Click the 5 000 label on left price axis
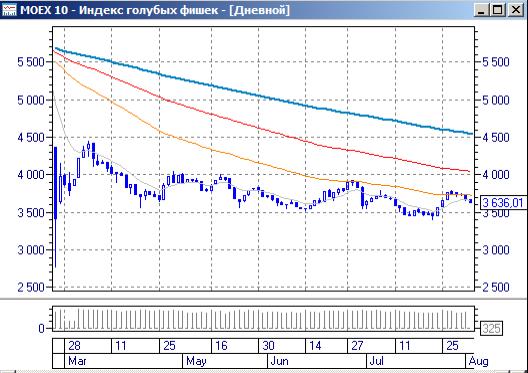This screenshot has height=373, width=528. pyautogui.click(x=31, y=100)
